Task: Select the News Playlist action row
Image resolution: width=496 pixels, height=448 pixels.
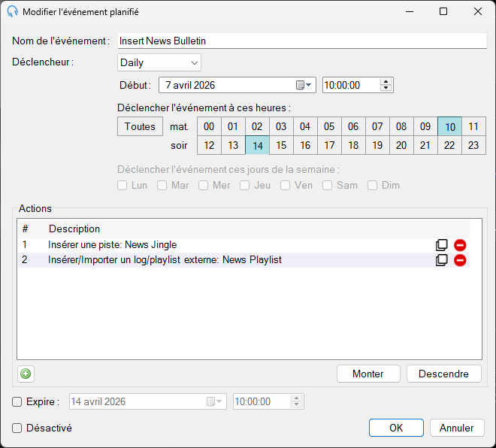Action: click(x=243, y=260)
